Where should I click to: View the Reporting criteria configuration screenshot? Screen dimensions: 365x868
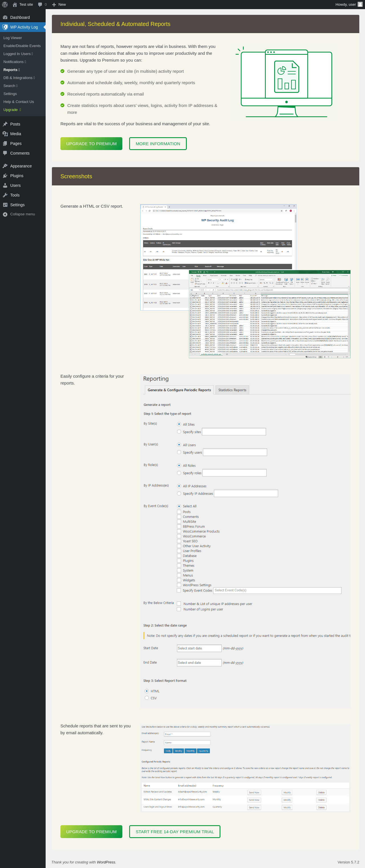pyautogui.click(x=245, y=541)
